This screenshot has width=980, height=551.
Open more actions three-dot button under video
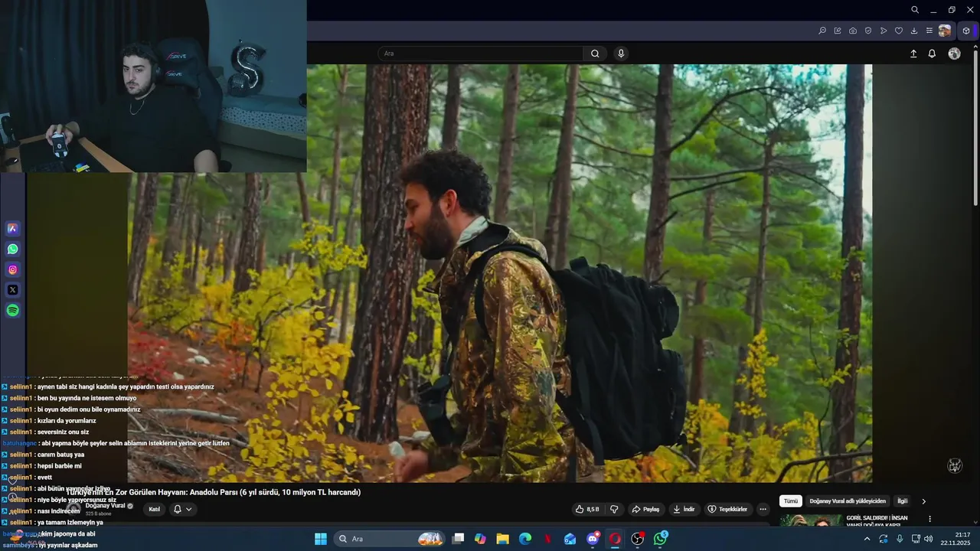[x=763, y=509]
